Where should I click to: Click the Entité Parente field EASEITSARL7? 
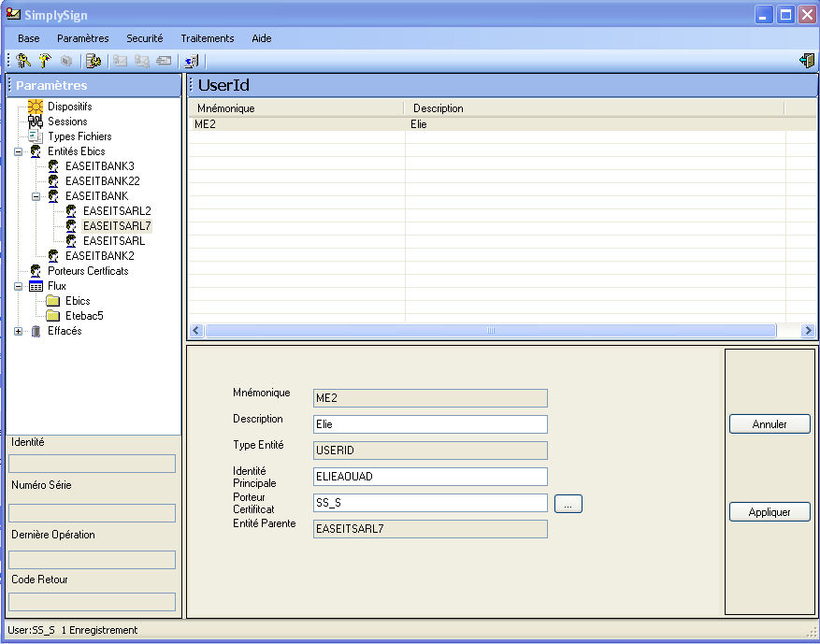[430, 528]
